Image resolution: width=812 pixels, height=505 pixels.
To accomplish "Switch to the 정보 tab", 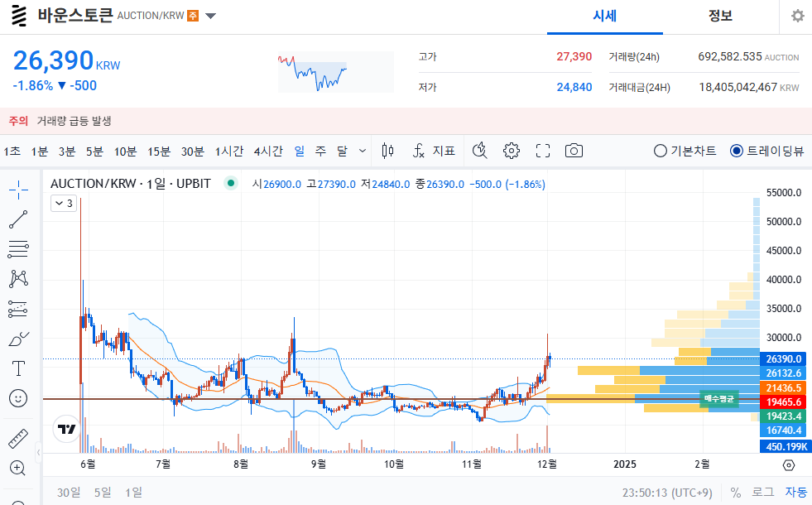I will tap(720, 16).
